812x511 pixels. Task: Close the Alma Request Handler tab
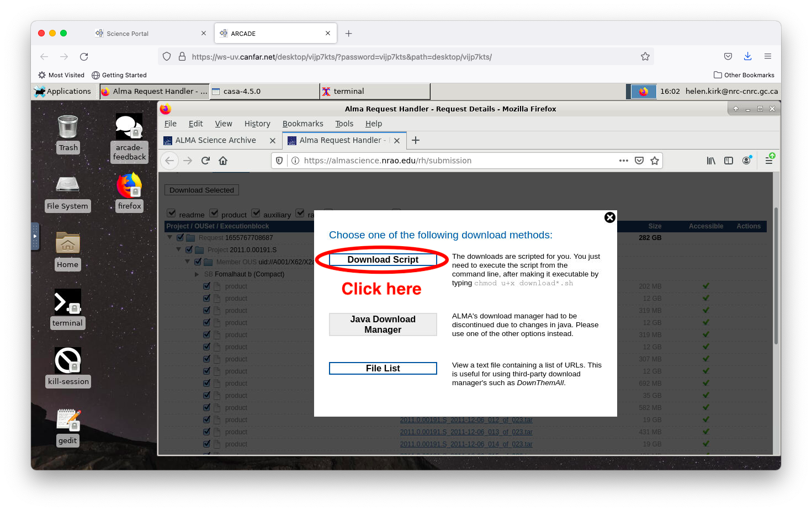(x=397, y=141)
